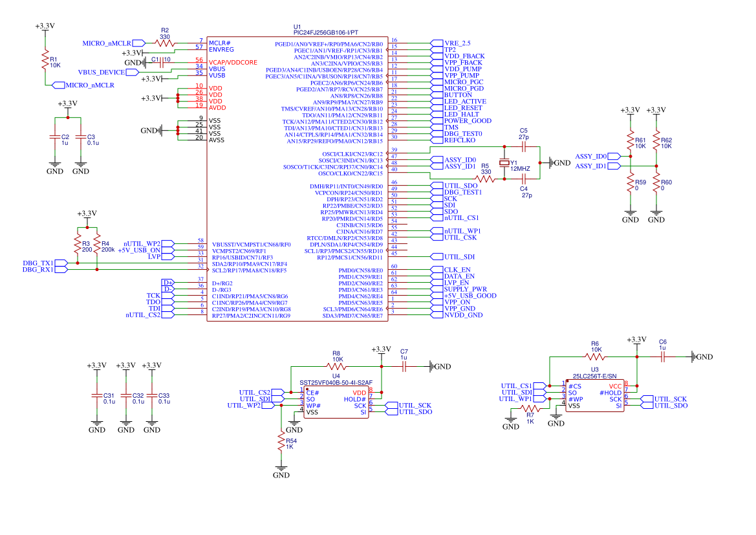
Task: Select the LED_HALT net label
Action: (455, 115)
